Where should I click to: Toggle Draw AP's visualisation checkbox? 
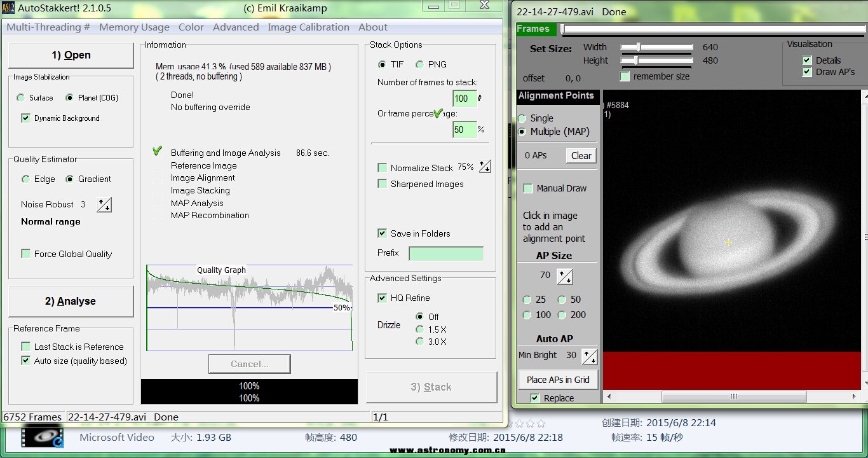point(807,72)
